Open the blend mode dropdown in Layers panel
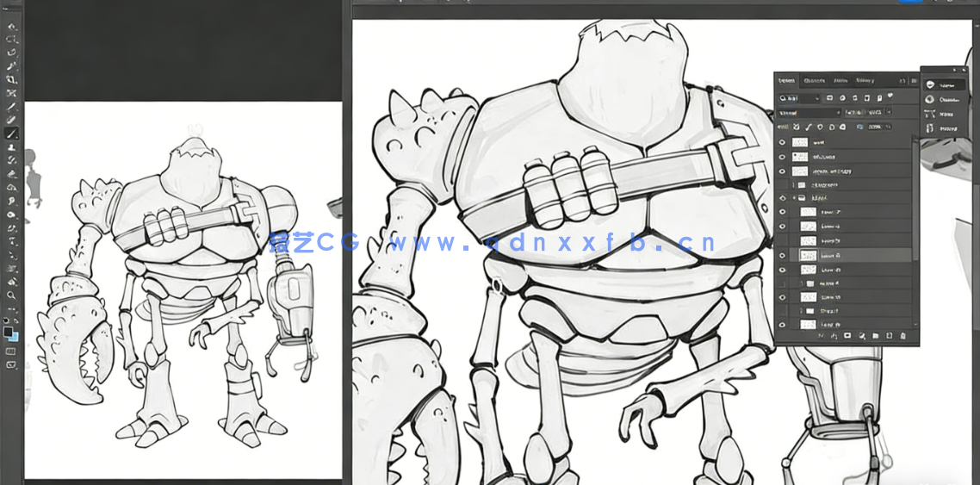980x485 pixels. (x=809, y=113)
